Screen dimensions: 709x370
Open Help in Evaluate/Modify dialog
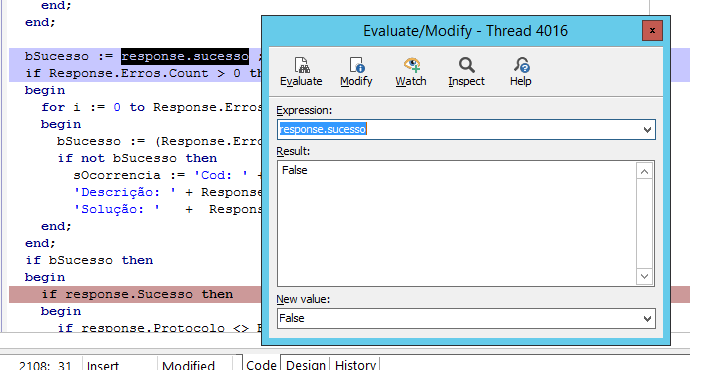coord(520,72)
